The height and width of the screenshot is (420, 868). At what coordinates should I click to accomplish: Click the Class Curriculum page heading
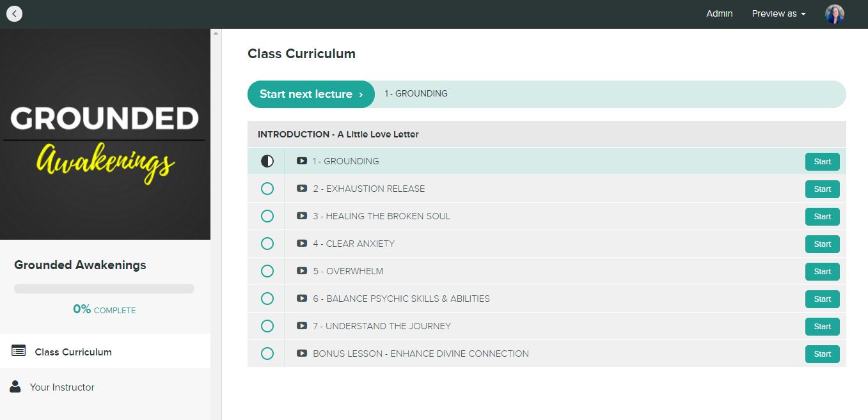301,54
